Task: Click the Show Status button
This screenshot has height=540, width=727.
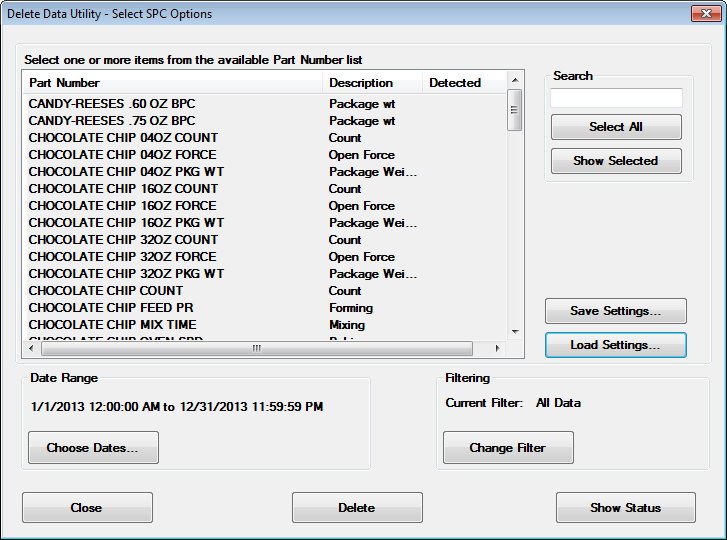Action: click(625, 507)
